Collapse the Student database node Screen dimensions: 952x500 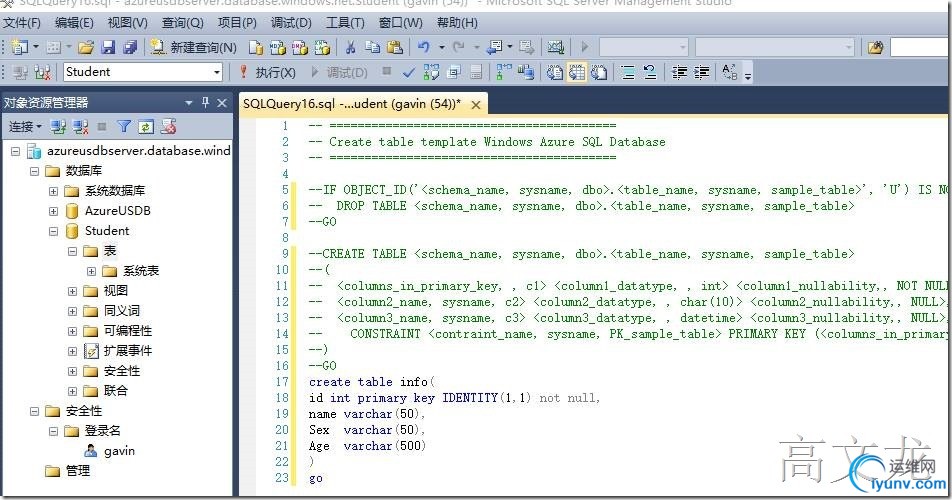pyautogui.click(x=53, y=231)
